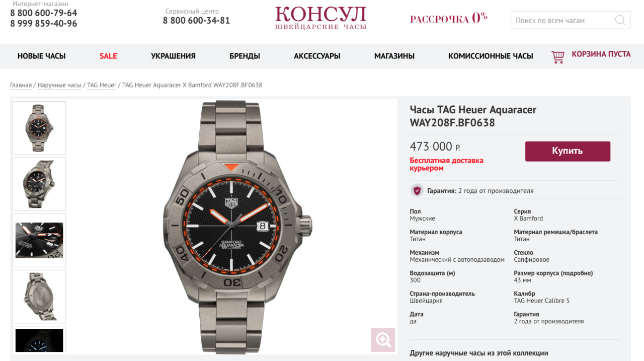Select first watch front thumbnail
Image resolution: width=644 pixels, height=361 pixels.
click(x=39, y=128)
